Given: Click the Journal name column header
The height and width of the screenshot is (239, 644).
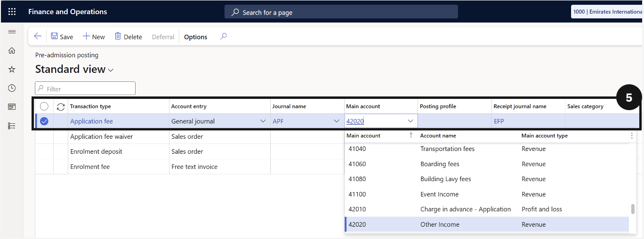Looking at the screenshot, I should pyautogui.click(x=307, y=106).
